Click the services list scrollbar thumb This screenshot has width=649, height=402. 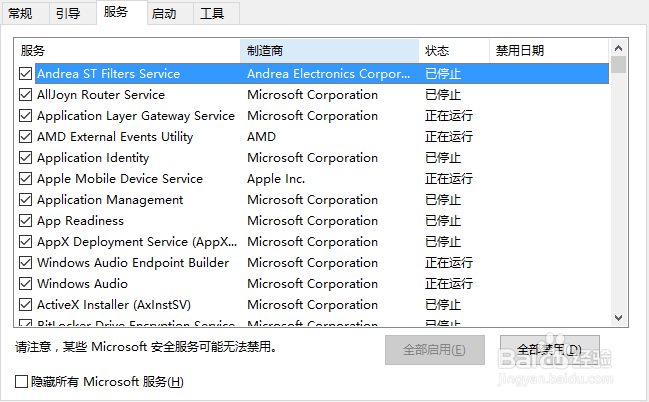618,65
